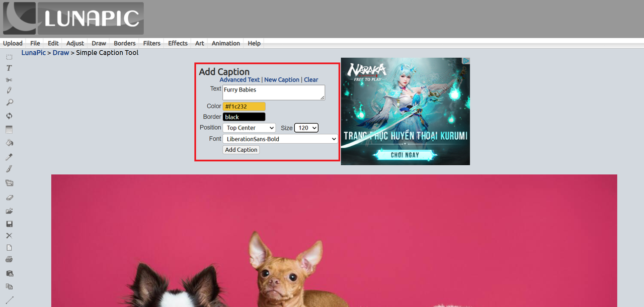
Task: Select the line drawing tool
Action: coord(9,300)
